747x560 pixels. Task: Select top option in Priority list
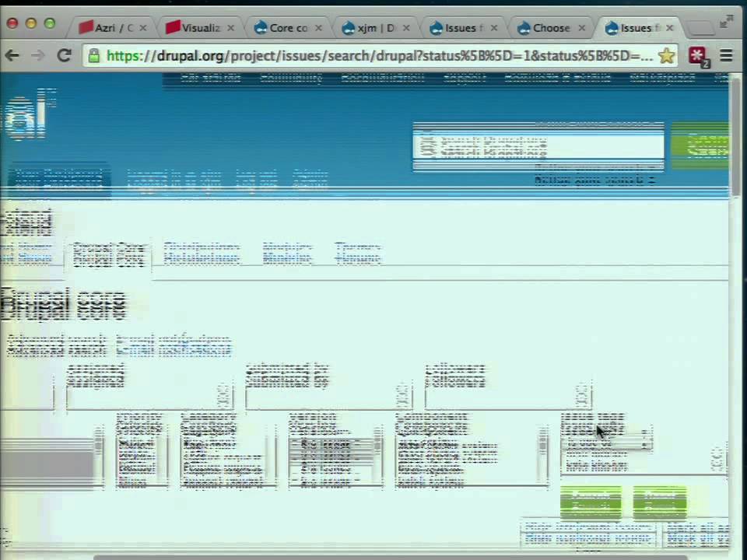(137, 445)
